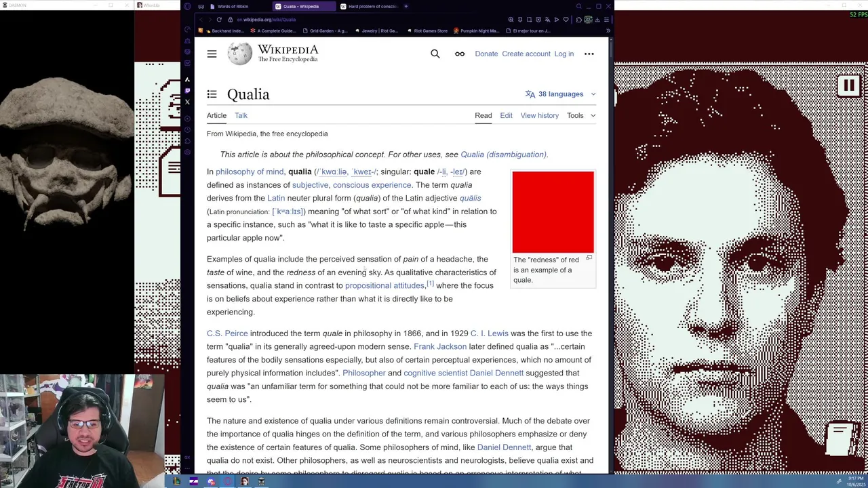The height and width of the screenshot is (488, 868).
Task: Open X icon in browser sidebar
Action: tap(187, 102)
